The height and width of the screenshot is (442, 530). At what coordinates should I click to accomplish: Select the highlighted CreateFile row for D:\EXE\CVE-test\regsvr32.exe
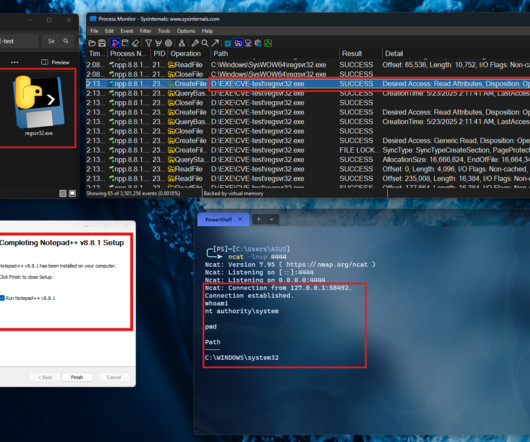(x=308, y=83)
